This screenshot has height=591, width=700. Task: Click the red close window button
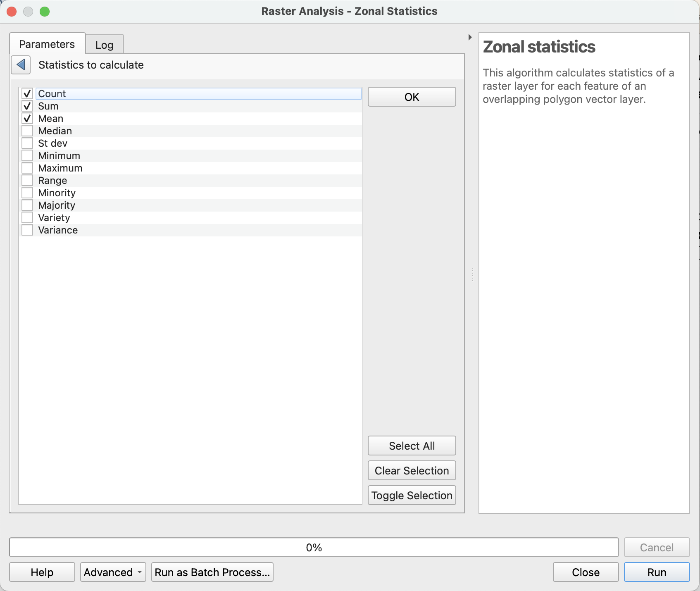[x=12, y=12]
